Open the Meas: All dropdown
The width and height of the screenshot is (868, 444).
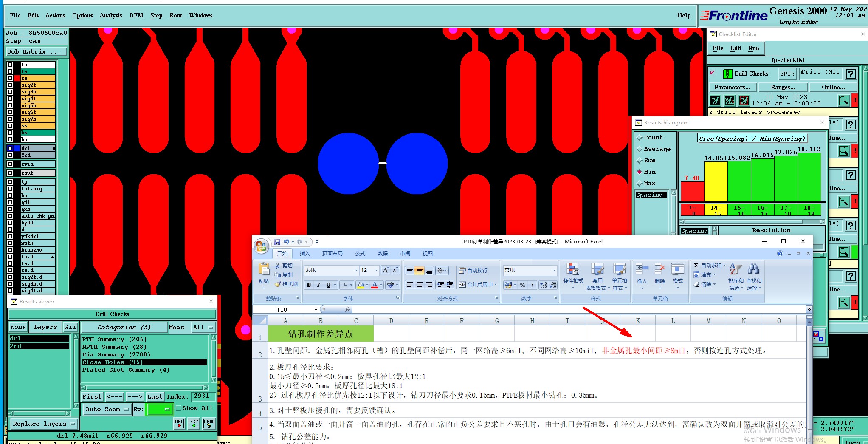point(203,327)
